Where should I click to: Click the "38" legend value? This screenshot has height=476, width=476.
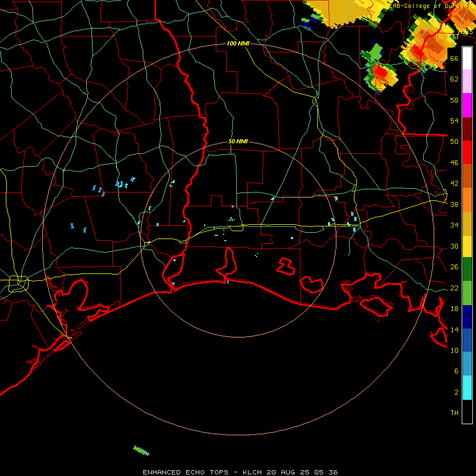click(454, 204)
